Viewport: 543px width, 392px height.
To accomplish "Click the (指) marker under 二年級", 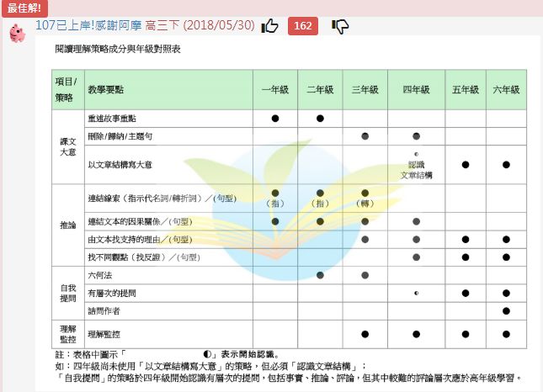I will pyautogui.click(x=320, y=204).
